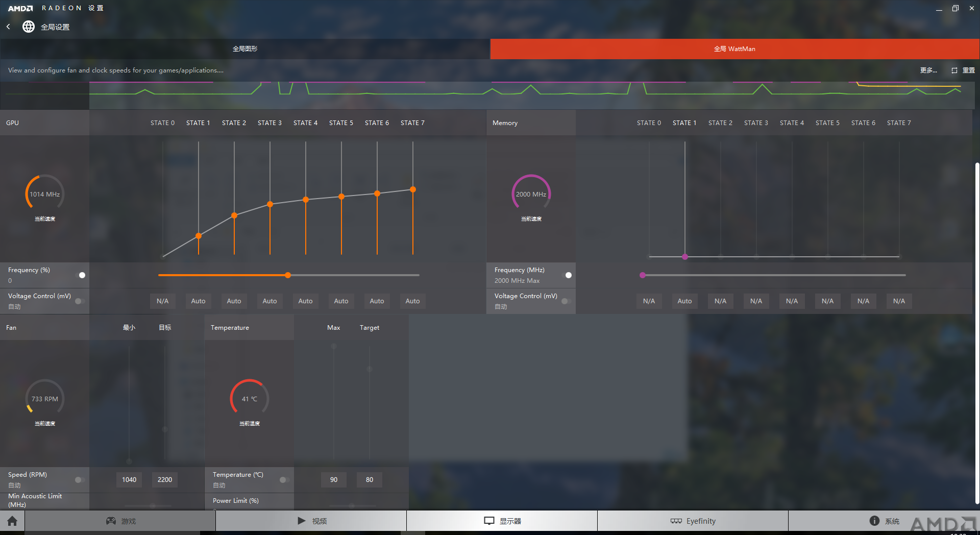Click the Memory frequency slider handle

(643, 275)
